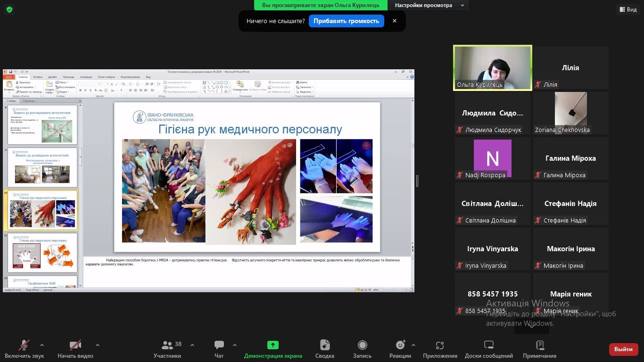Select Ольга Курилець video thumbnail
Screen dimensions: 644x362
(x=492, y=67)
